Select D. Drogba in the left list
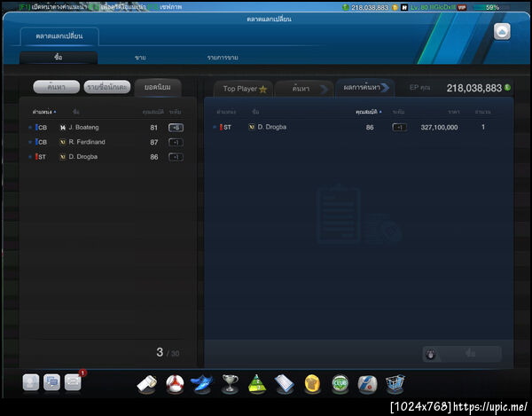The height and width of the screenshot is (416, 532). [x=106, y=157]
